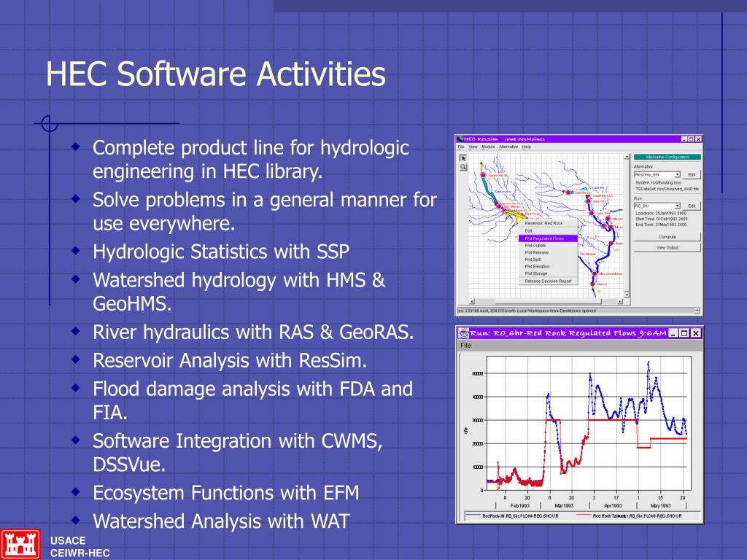Select the magnifier zoom tool in ResSim
The image size is (747, 560).
coord(463,167)
